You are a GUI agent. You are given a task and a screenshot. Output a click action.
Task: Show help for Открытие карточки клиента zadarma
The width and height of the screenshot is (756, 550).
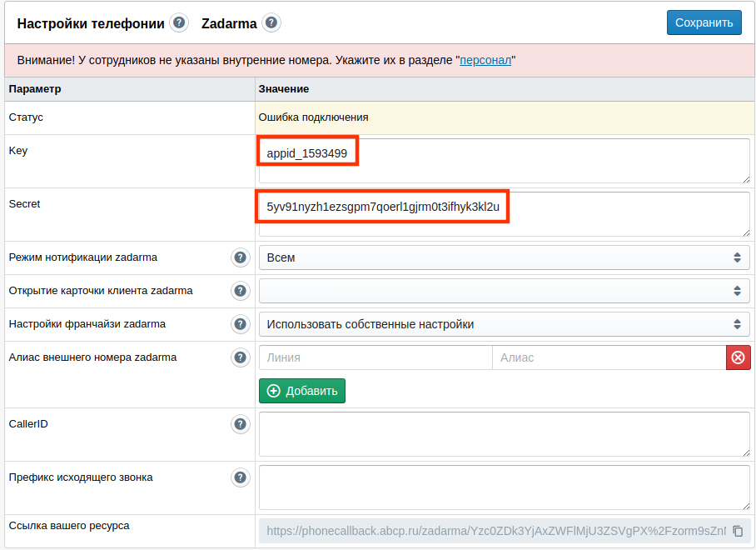click(x=240, y=291)
